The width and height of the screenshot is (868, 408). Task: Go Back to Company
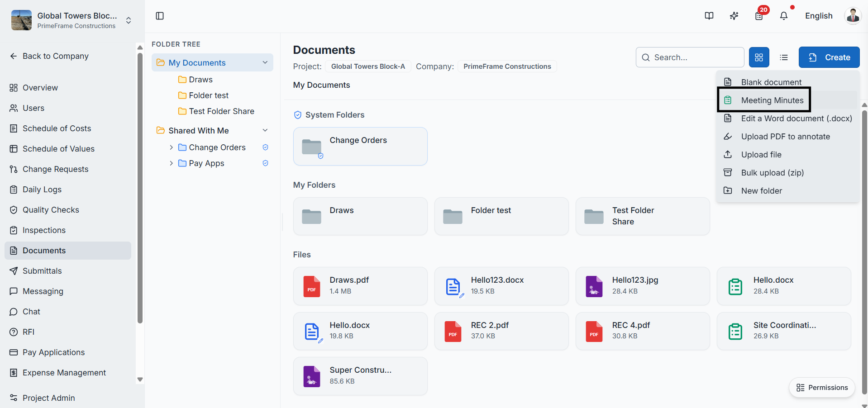(49, 56)
